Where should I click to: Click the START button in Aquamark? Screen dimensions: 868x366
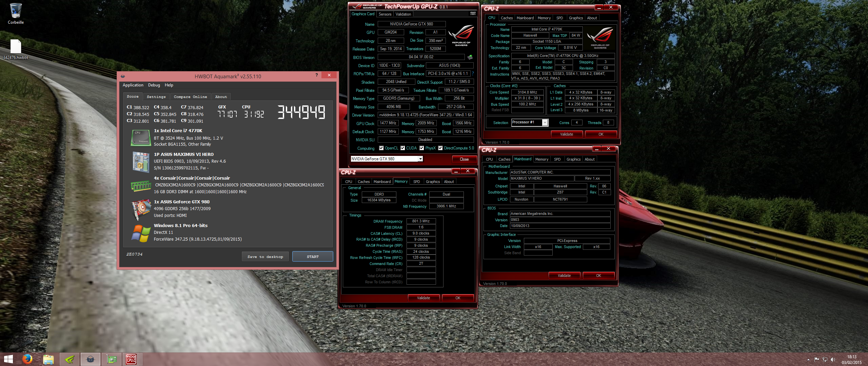pyautogui.click(x=313, y=257)
